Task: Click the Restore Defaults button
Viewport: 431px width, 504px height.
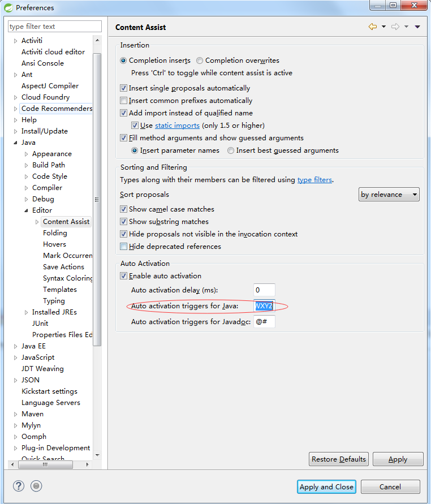Action: point(338,459)
